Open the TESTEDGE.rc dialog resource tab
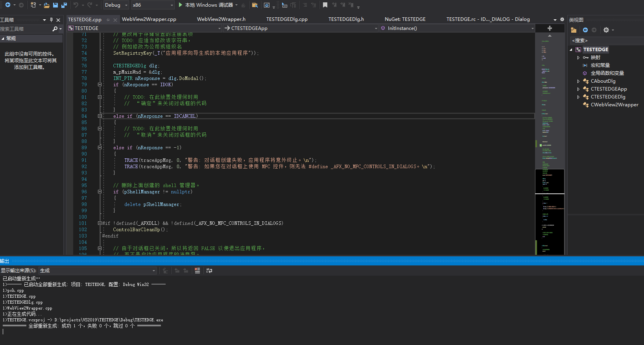This screenshot has width=644, height=345. pos(488,19)
